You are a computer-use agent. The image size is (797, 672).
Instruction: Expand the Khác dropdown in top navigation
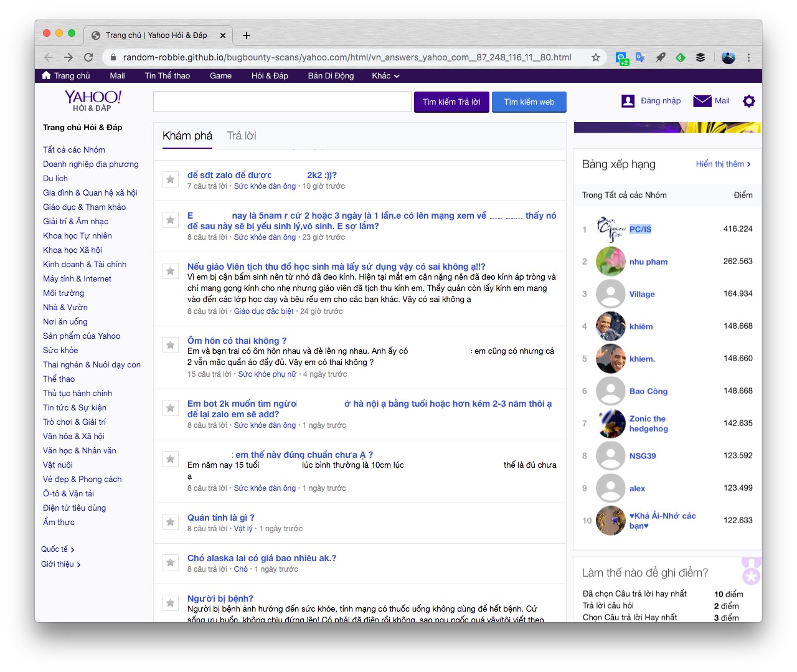(385, 75)
